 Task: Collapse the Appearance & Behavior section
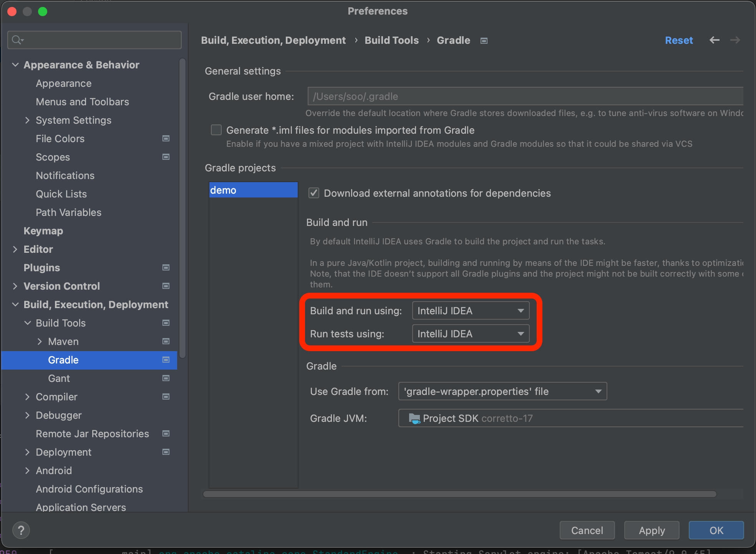15,65
